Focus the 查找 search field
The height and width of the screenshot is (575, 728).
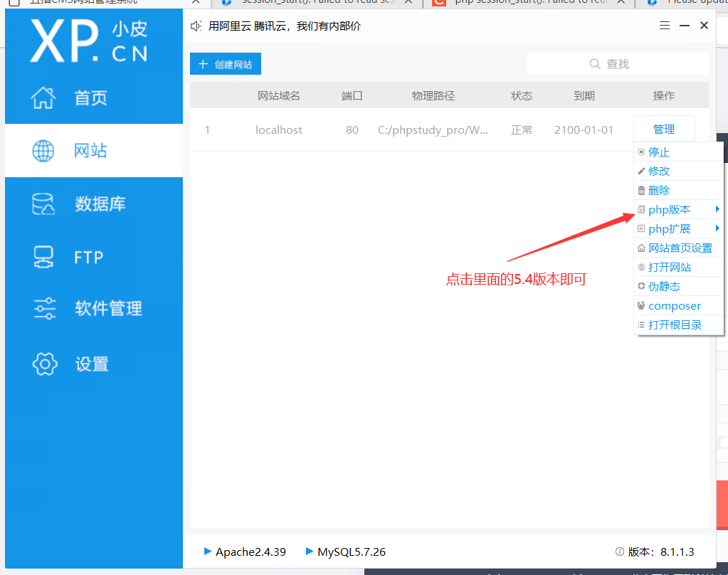pyautogui.click(x=618, y=63)
